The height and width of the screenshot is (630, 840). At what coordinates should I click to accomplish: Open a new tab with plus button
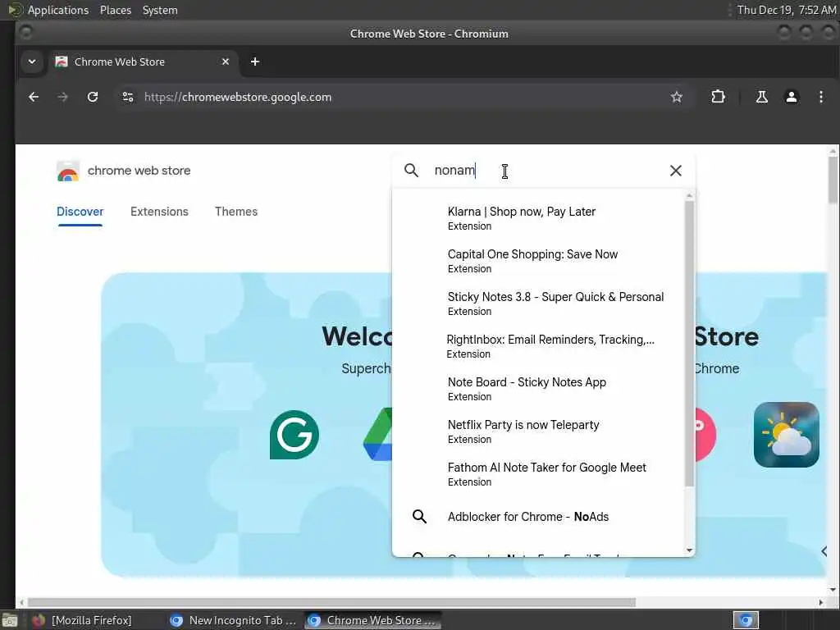tap(255, 62)
